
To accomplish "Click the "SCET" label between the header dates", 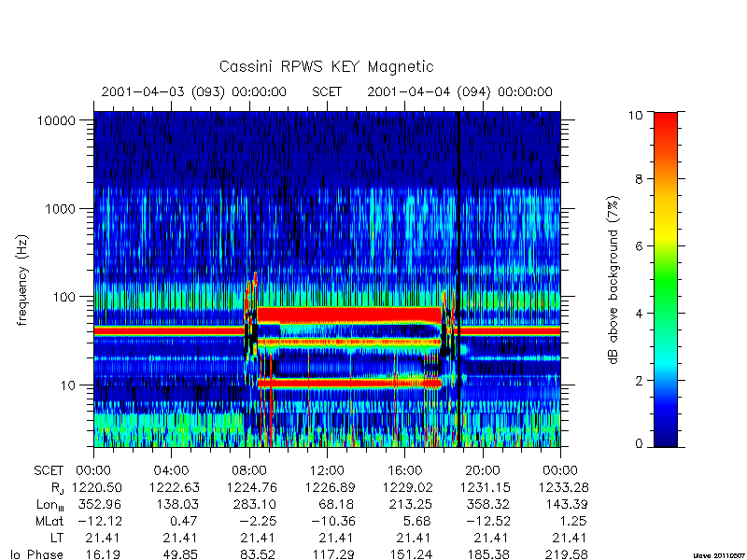I will pyautogui.click(x=327, y=91).
